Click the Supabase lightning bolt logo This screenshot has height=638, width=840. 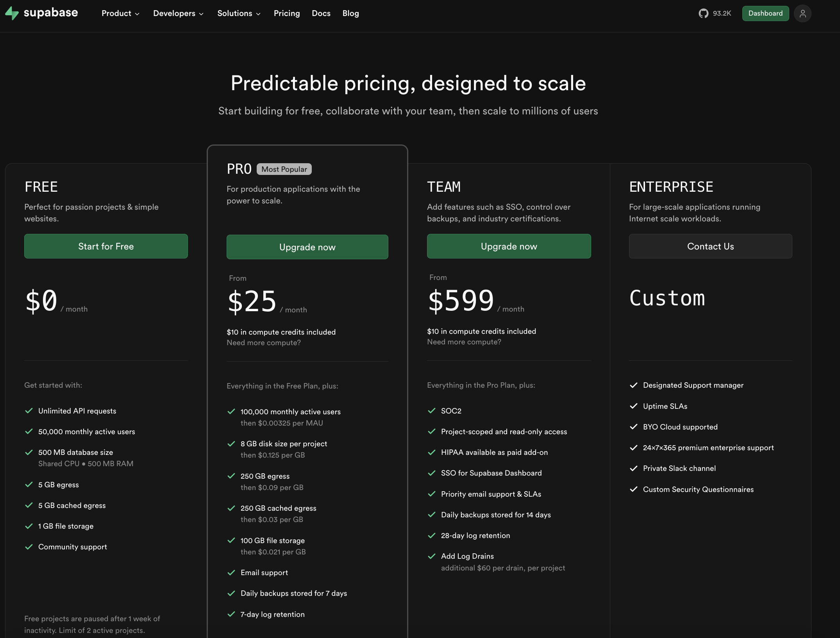point(12,13)
